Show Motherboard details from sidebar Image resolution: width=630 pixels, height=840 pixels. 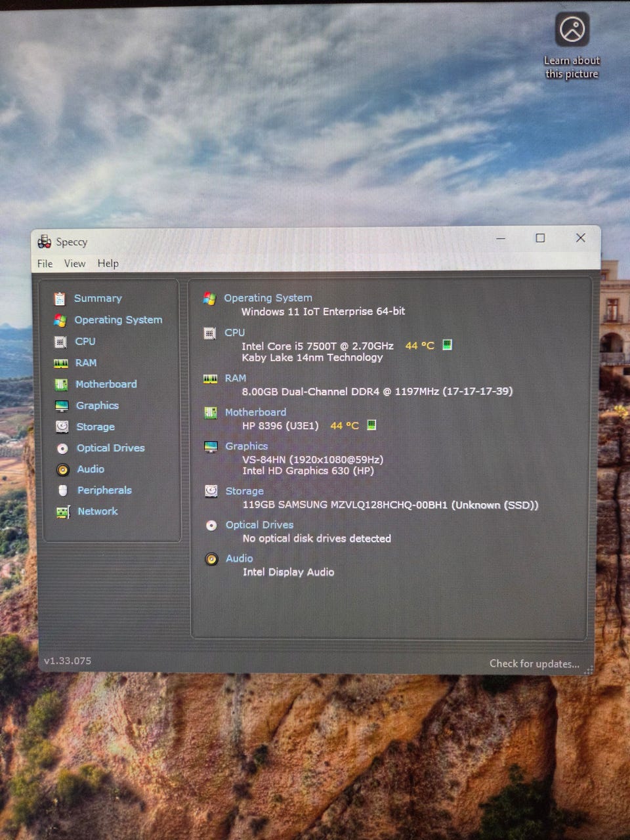pos(106,385)
